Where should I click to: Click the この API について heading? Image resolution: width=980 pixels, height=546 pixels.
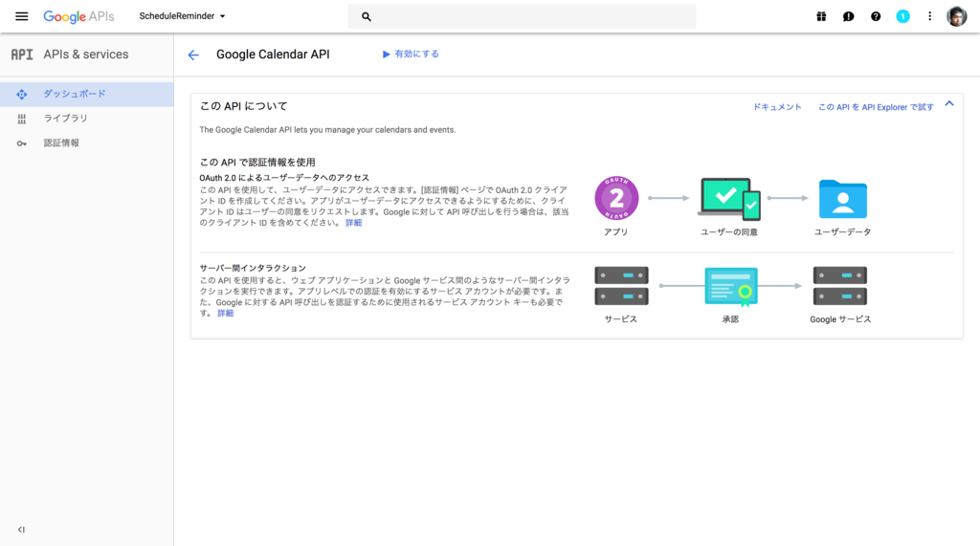click(244, 106)
